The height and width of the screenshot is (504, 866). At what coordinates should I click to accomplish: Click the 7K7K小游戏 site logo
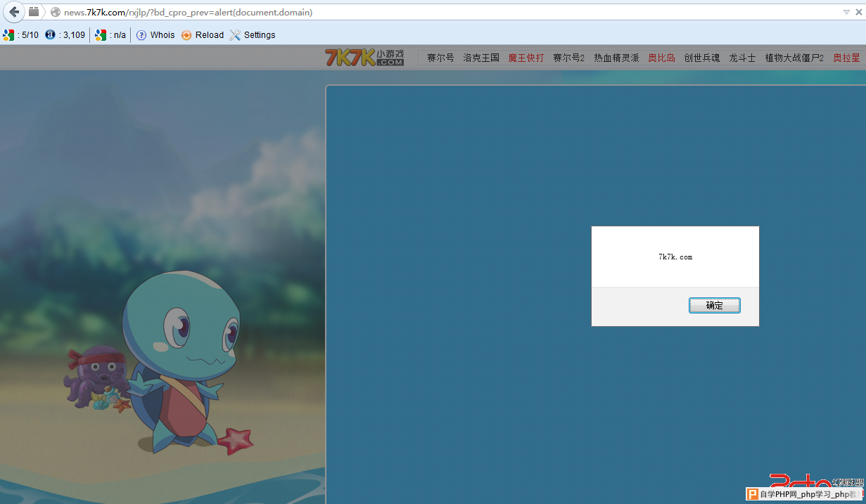[364, 57]
